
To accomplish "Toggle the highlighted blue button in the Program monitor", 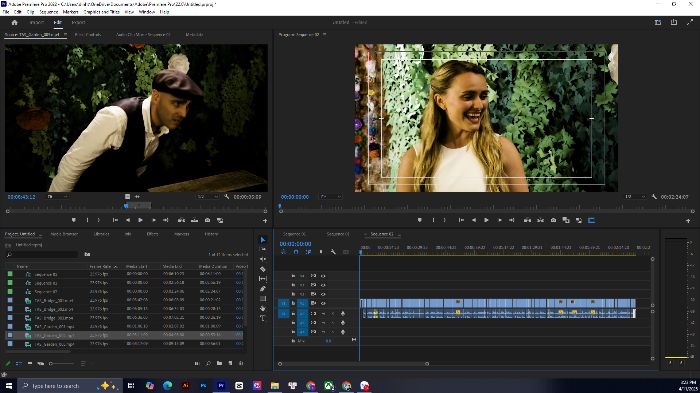I will click(592, 220).
